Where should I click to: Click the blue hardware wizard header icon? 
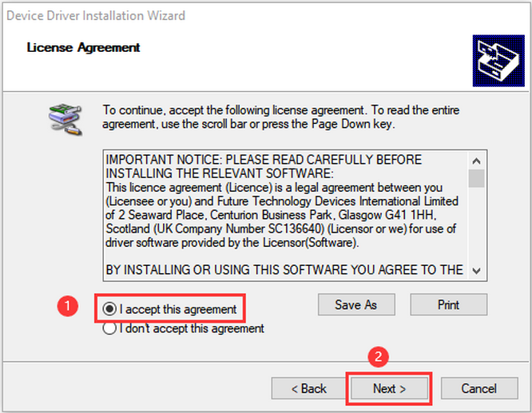[498, 61]
